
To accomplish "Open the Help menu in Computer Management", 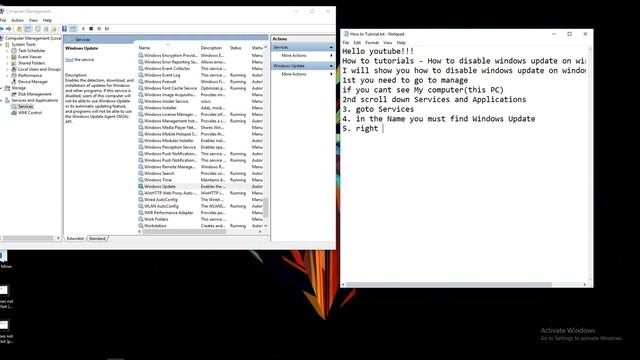I will tap(47, 20).
